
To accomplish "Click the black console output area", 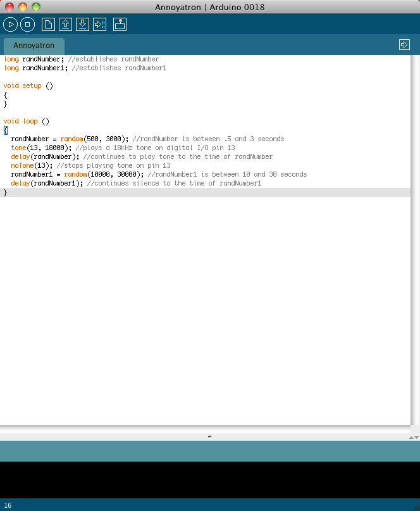I will [x=210, y=480].
